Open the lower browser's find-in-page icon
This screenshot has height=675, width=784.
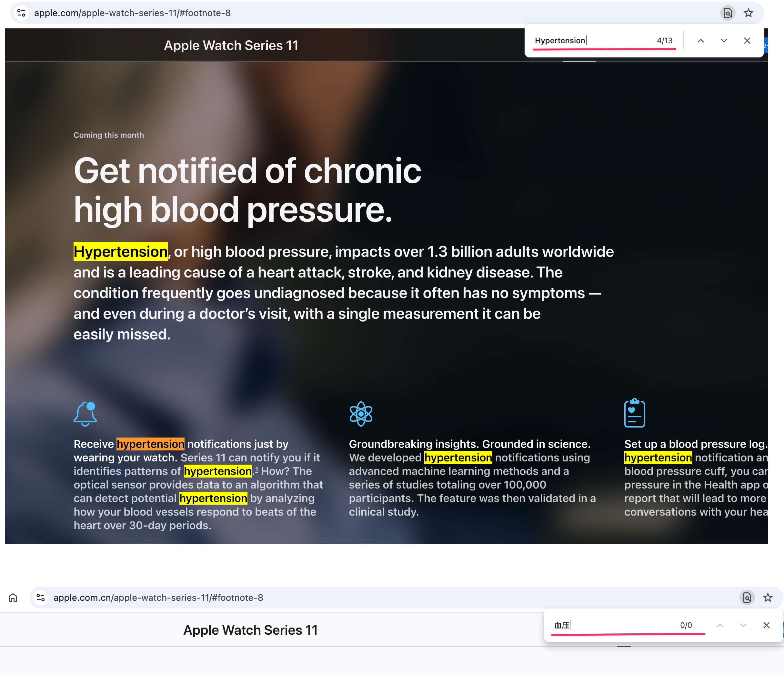point(747,598)
